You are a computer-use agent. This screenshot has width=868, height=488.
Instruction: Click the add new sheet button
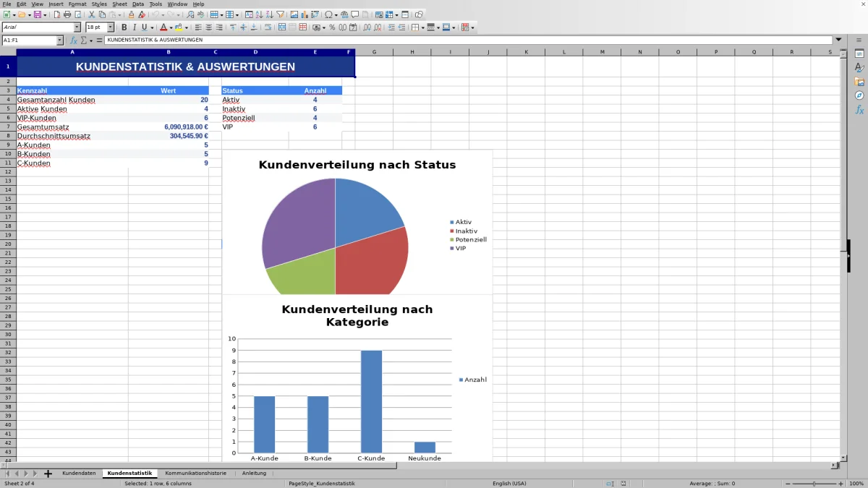48,473
